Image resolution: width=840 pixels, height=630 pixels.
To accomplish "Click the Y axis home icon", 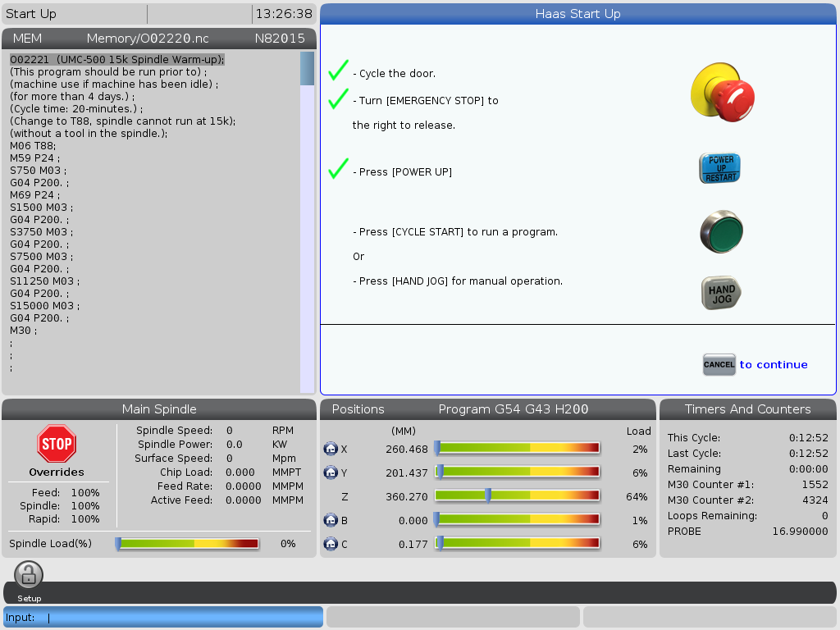I will click(331, 472).
